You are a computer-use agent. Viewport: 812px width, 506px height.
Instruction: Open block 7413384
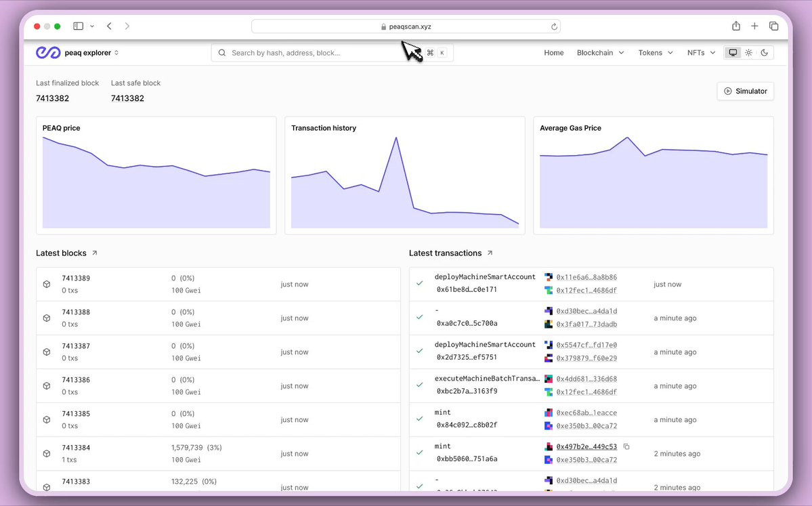[76, 448]
